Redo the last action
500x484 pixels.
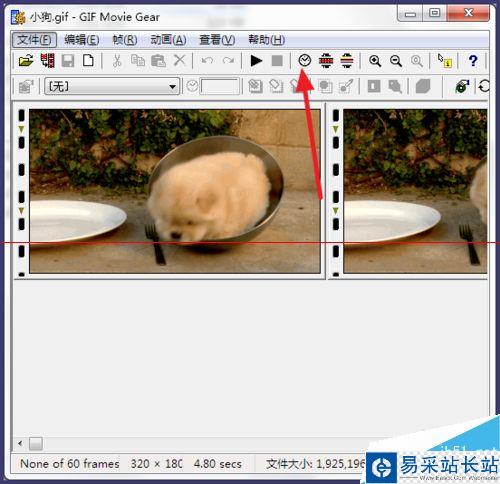(228, 61)
